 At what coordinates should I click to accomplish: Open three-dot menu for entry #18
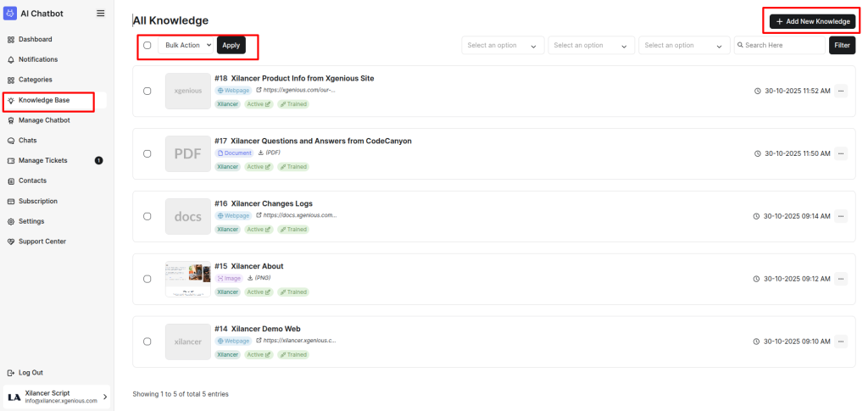point(841,91)
